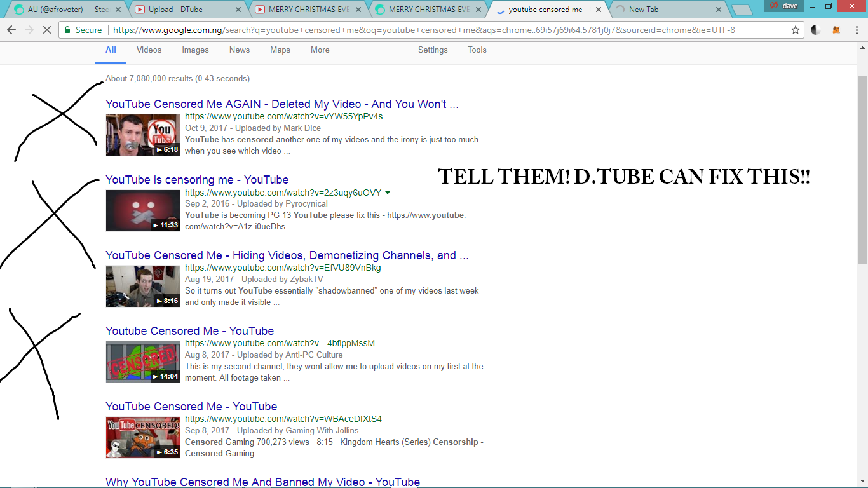Viewport: 868px width, 488px height.
Task: Open "Why YouTube Censored Me And Banned My Video" result
Action: (x=262, y=482)
